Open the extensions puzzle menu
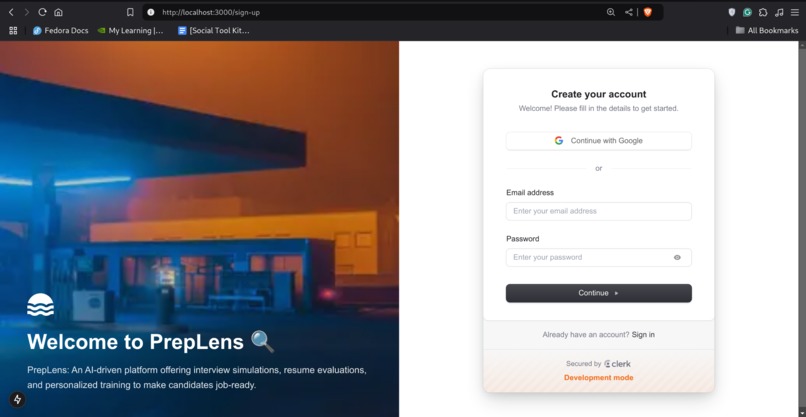Viewport: 806px width, 417px height. click(763, 12)
